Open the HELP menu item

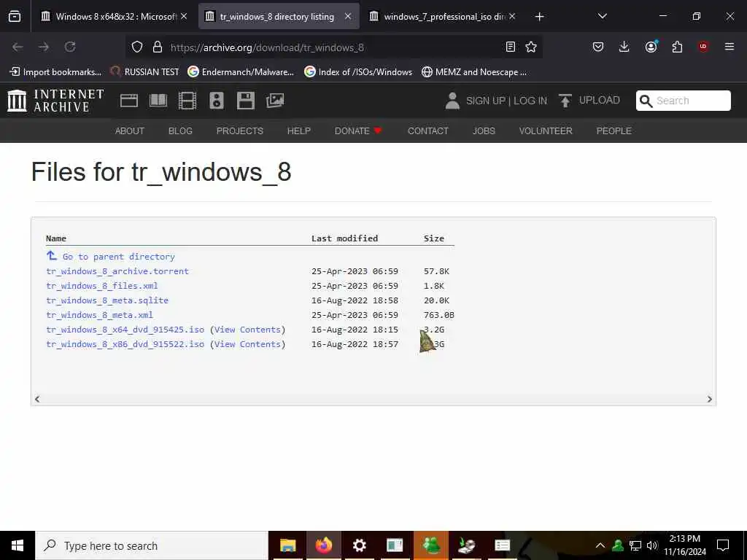298,131
